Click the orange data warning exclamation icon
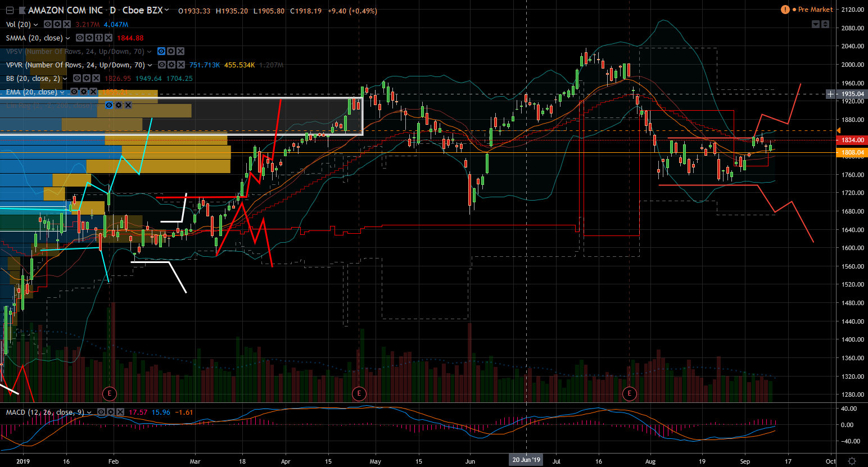Image resolution: width=868 pixels, height=467 pixels. pos(785,10)
